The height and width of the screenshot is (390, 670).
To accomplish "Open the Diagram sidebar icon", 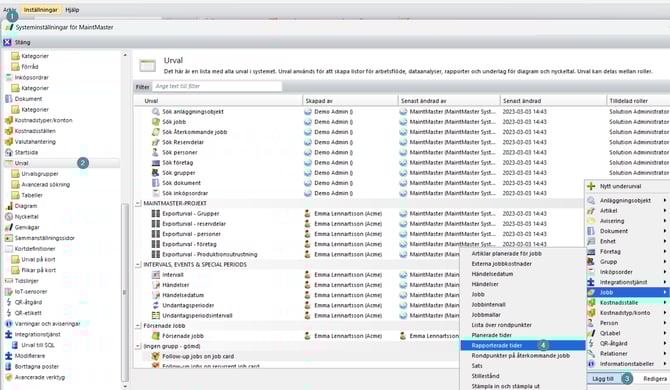I will click(x=8, y=206).
